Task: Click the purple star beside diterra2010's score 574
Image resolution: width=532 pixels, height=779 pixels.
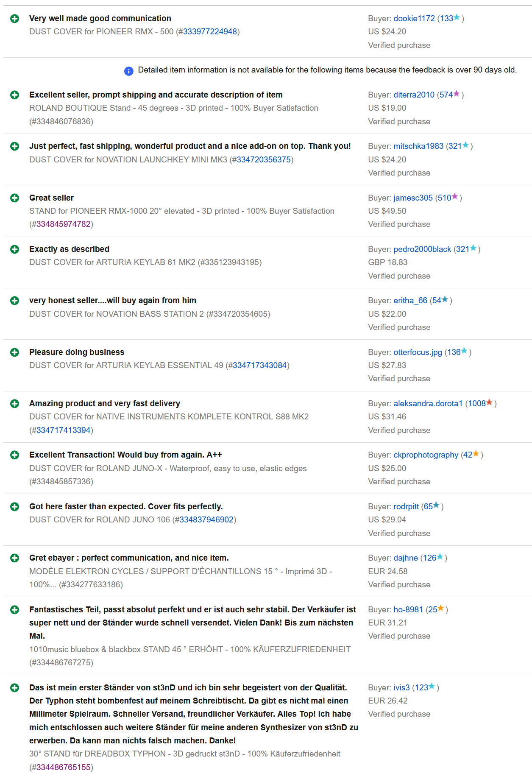Action: (x=457, y=94)
